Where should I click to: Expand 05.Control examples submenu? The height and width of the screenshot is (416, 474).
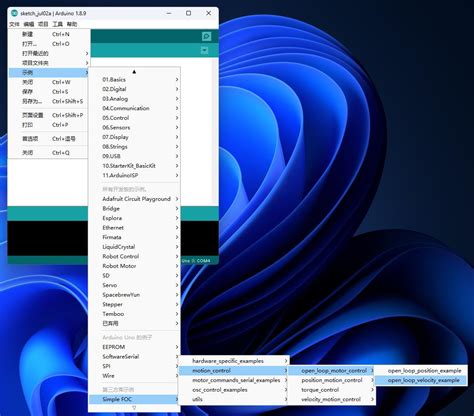pyautogui.click(x=134, y=118)
